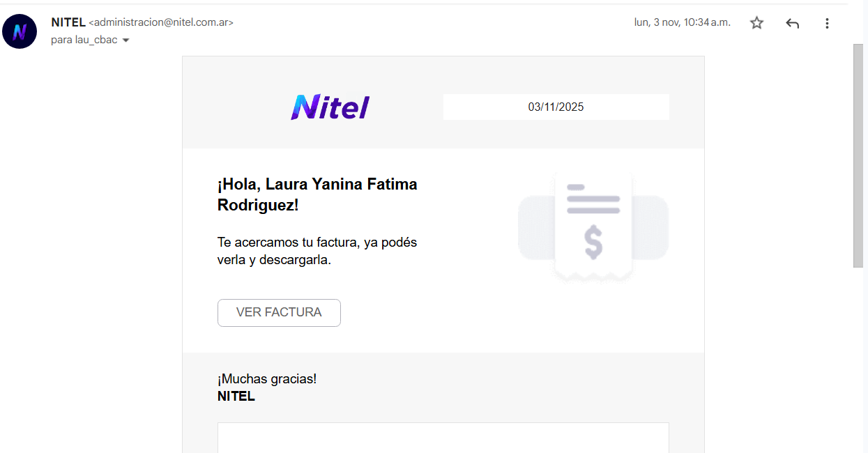The image size is (868, 453).
Task: Click the administracion@nitel.com.ar sender address
Action: (161, 22)
